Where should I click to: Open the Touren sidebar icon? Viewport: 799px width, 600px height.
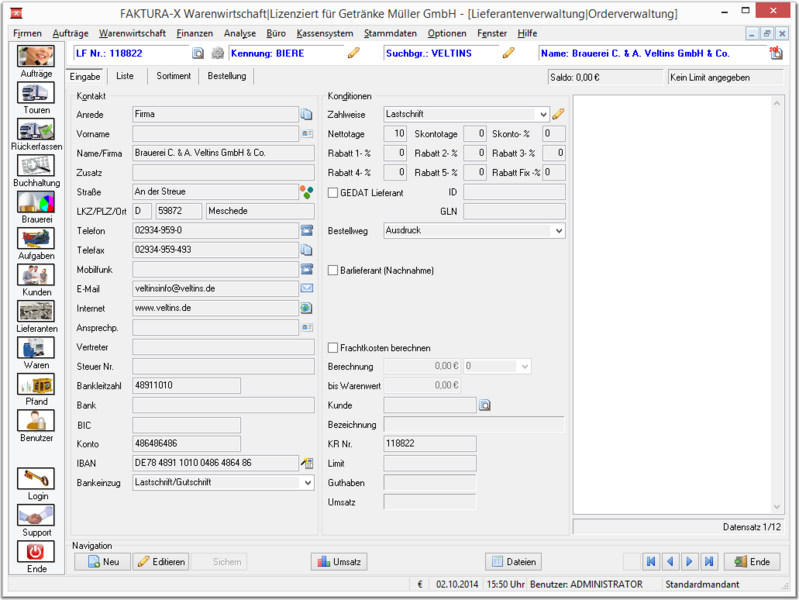click(x=36, y=93)
